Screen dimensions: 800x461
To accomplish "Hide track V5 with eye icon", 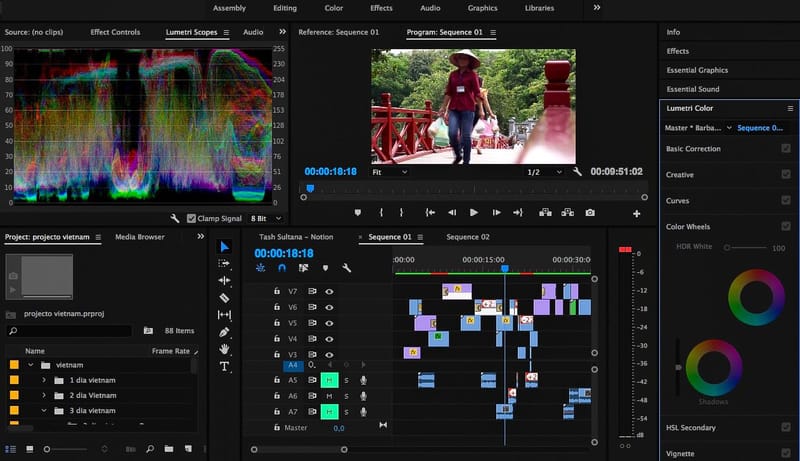I will click(x=330, y=323).
